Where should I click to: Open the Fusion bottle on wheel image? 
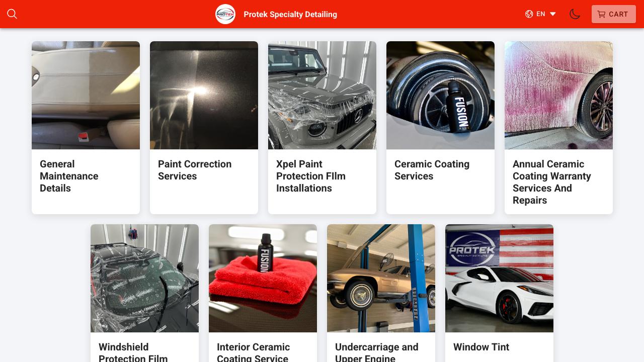tap(440, 95)
